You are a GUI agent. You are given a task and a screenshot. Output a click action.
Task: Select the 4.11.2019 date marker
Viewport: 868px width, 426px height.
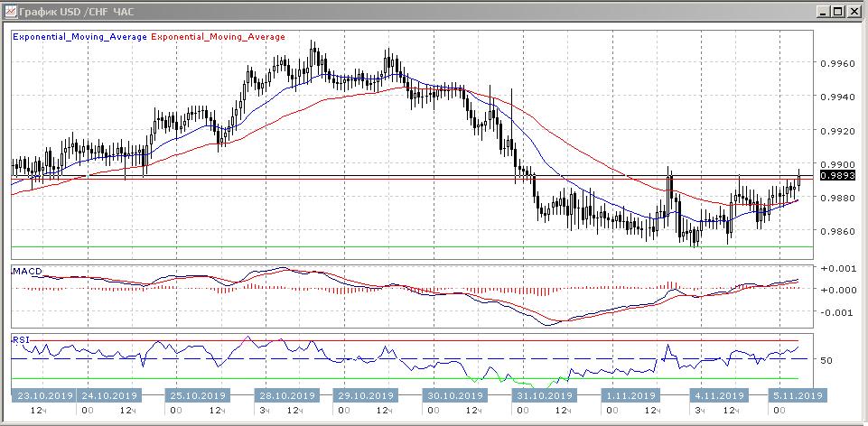(720, 395)
